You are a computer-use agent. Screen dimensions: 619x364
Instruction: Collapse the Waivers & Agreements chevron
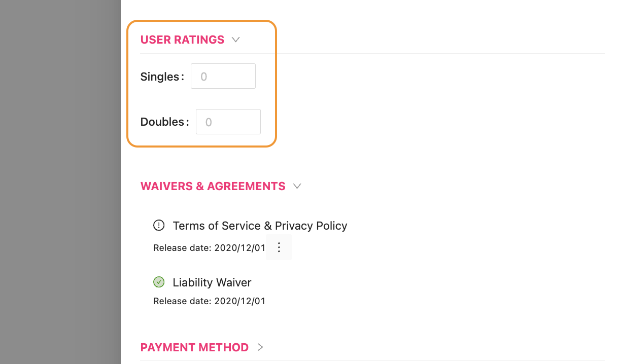coord(297,186)
